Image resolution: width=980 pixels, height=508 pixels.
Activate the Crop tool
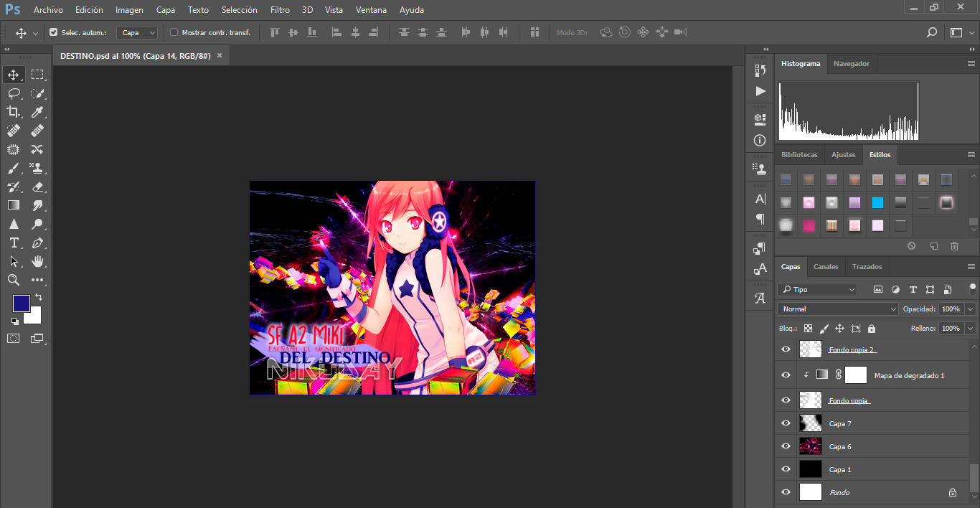pyautogui.click(x=14, y=112)
